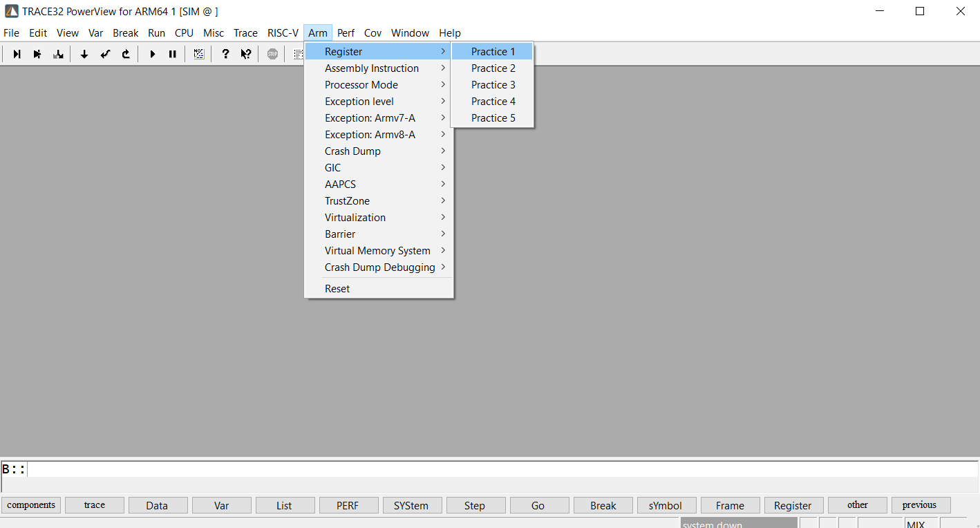The width and height of the screenshot is (980, 528).
Task: Click the Diverge step toolbar icon
Action: pos(58,54)
